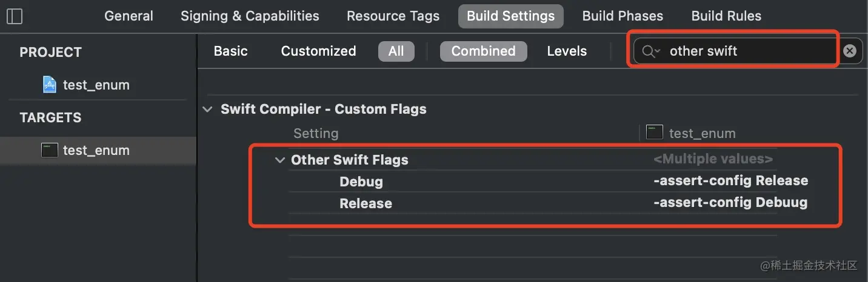Collapse Swift Compiler - Custom Flags section

point(208,110)
